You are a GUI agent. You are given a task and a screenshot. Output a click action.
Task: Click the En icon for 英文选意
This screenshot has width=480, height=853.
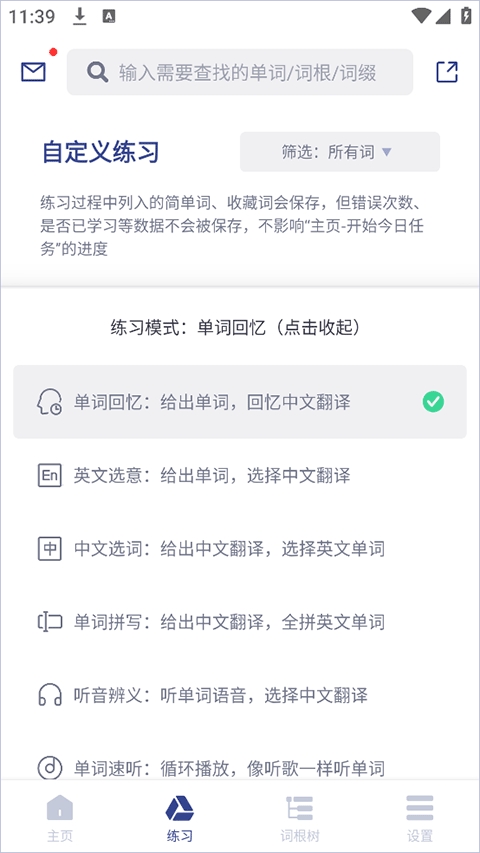50,475
